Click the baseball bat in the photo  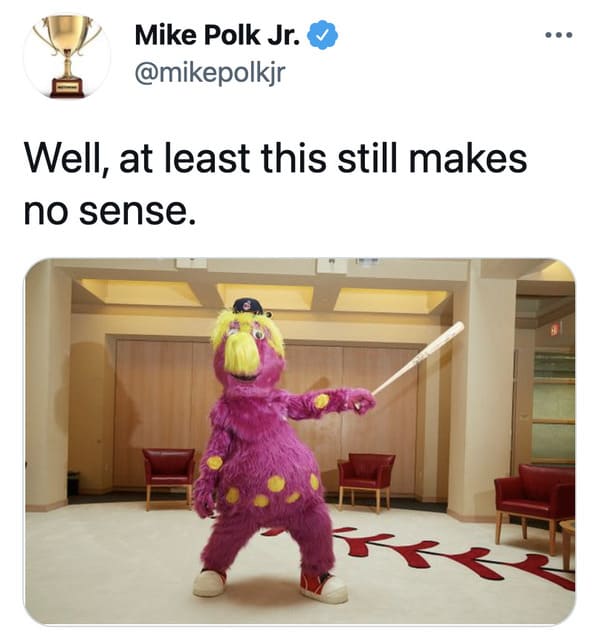(418, 358)
